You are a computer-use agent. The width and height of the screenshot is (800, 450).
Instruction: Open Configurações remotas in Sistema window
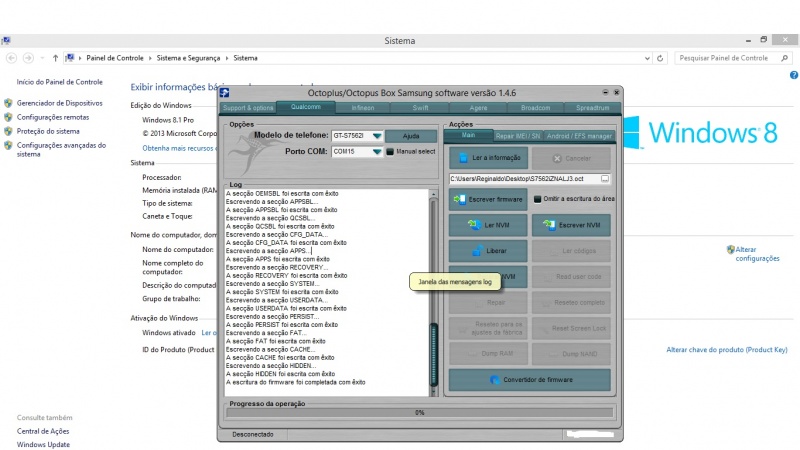[x=53, y=117]
